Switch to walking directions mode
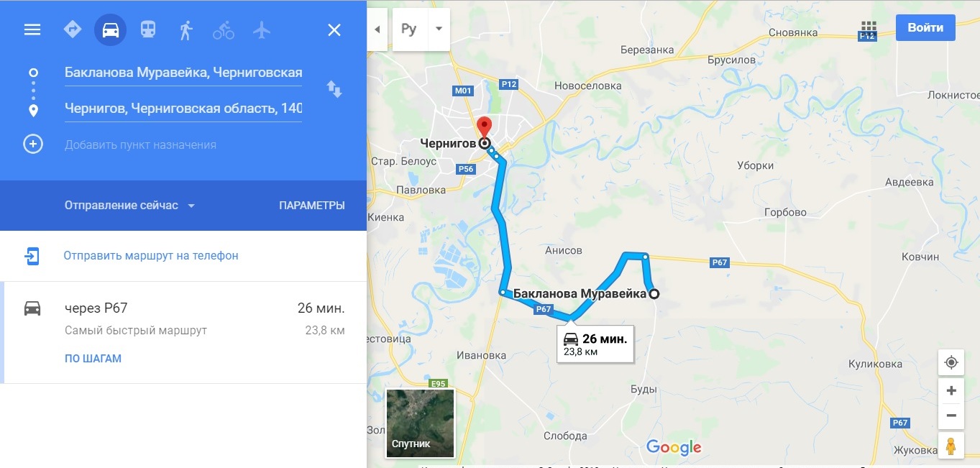 (186, 29)
